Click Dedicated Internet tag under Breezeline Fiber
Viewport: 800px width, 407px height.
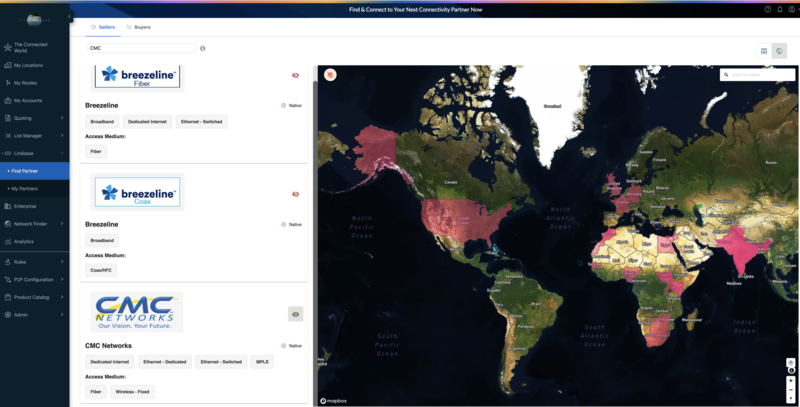[147, 122]
